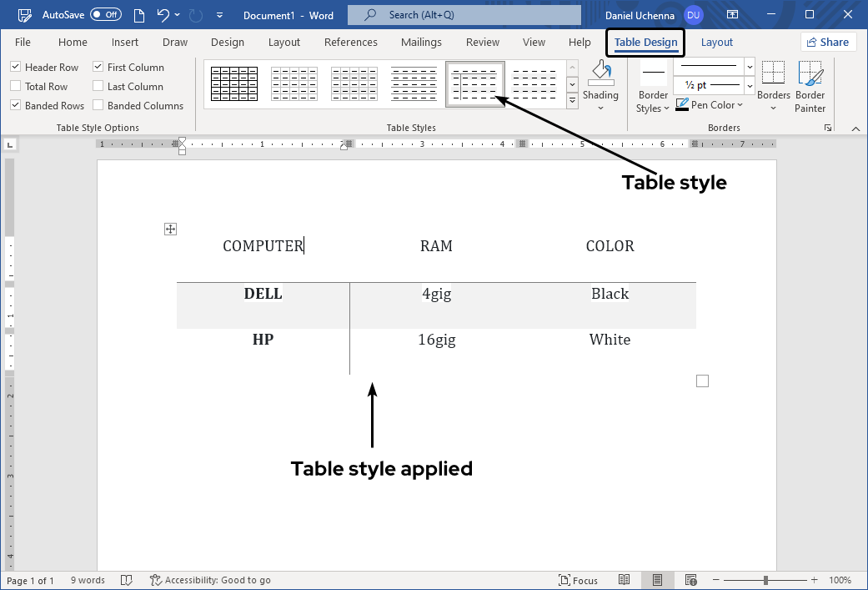
Task: Switch to Read Mode in the status bar
Action: (x=625, y=579)
